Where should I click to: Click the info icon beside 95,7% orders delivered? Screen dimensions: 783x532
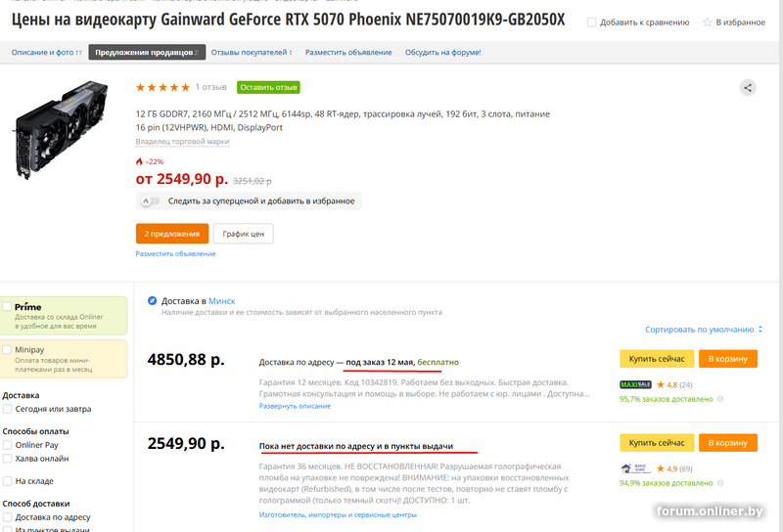click(x=720, y=399)
